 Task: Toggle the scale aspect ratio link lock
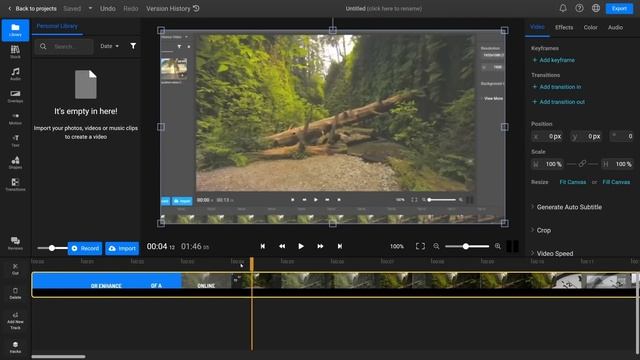[582, 164]
